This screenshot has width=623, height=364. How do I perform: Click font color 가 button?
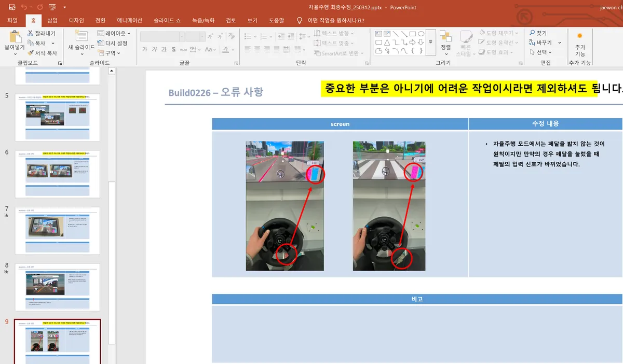[x=226, y=50]
